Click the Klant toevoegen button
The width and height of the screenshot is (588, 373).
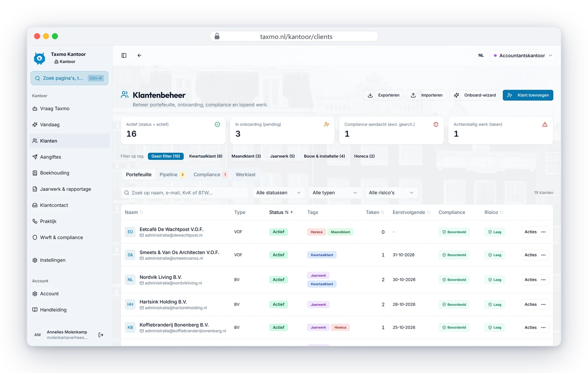[528, 95]
